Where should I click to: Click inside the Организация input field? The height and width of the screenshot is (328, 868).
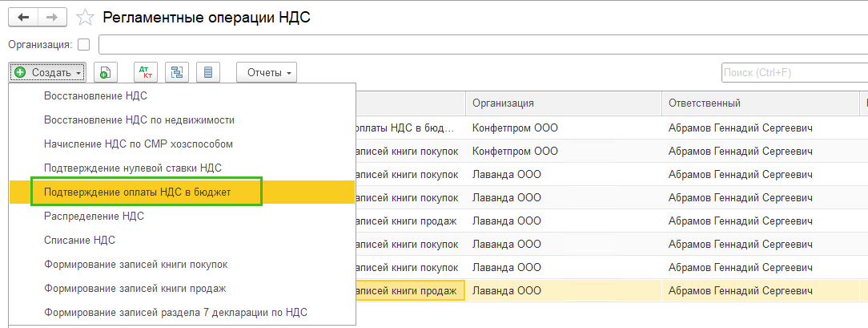tap(480, 44)
